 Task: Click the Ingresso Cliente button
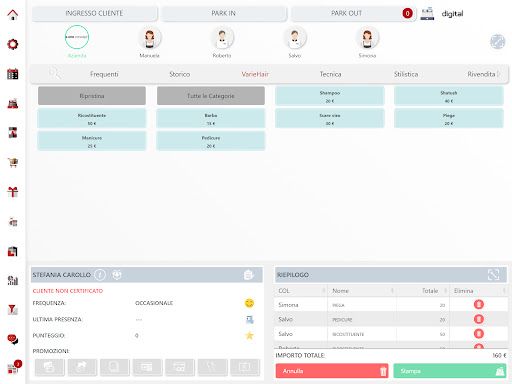pyautogui.click(x=94, y=13)
